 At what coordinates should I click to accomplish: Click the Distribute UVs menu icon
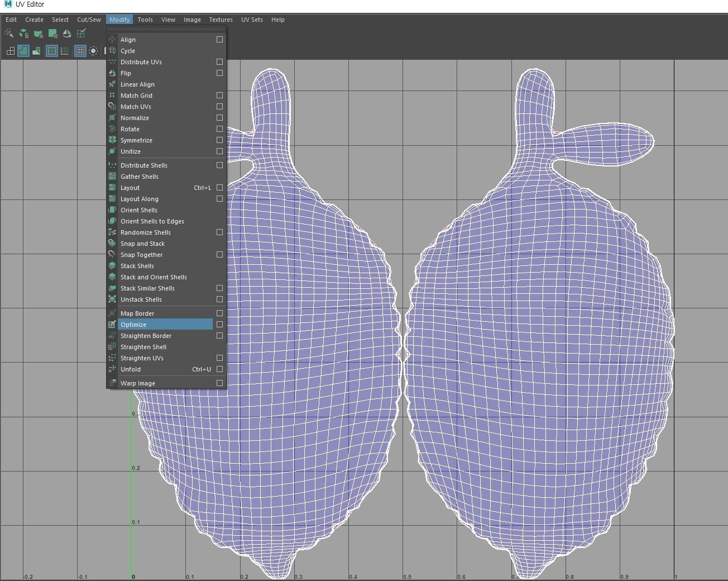click(x=112, y=62)
